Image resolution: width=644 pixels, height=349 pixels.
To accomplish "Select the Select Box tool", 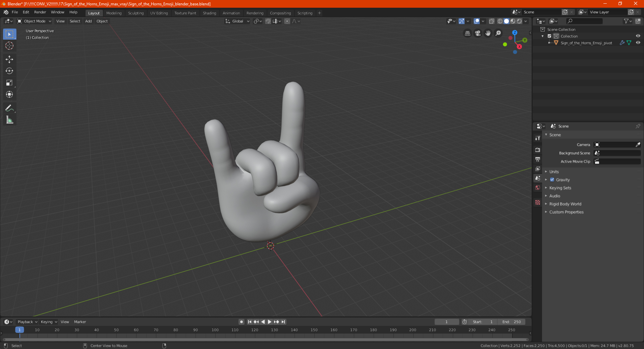I will coord(9,34).
